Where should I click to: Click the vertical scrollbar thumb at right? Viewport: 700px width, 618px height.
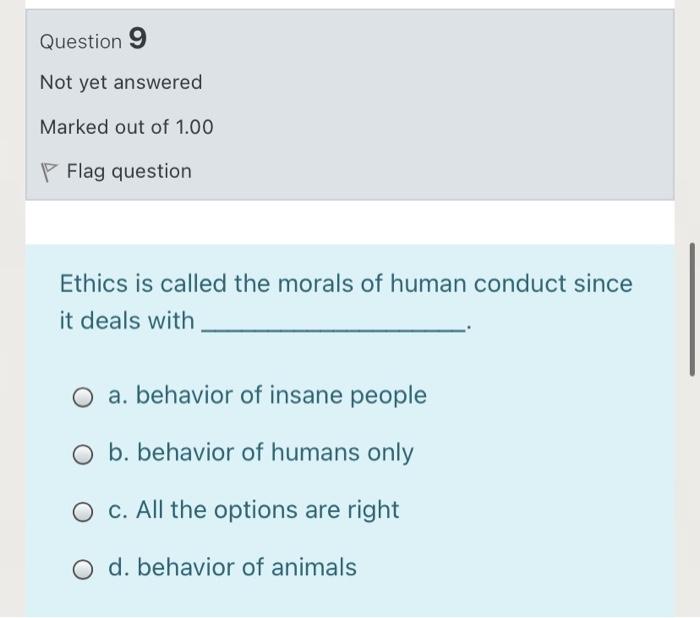(x=690, y=307)
